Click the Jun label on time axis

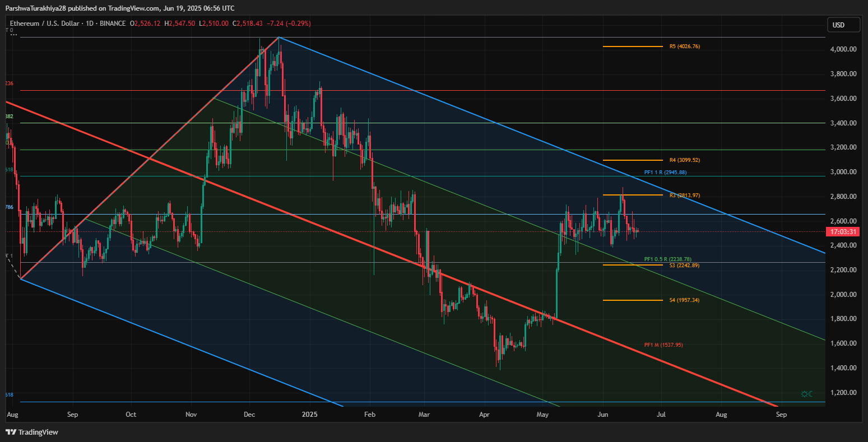coord(602,415)
